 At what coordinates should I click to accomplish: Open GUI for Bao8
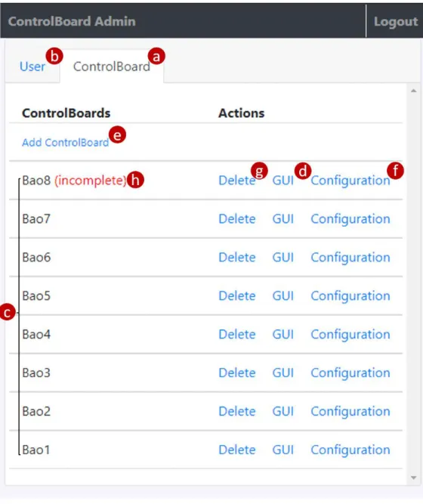283,181
